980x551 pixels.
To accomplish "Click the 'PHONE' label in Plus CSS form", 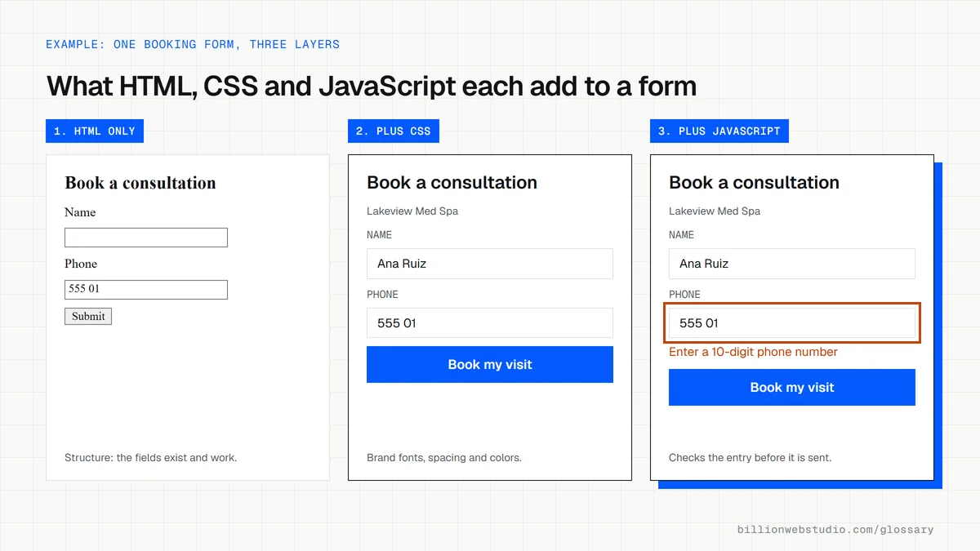I will [x=383, y=295].
